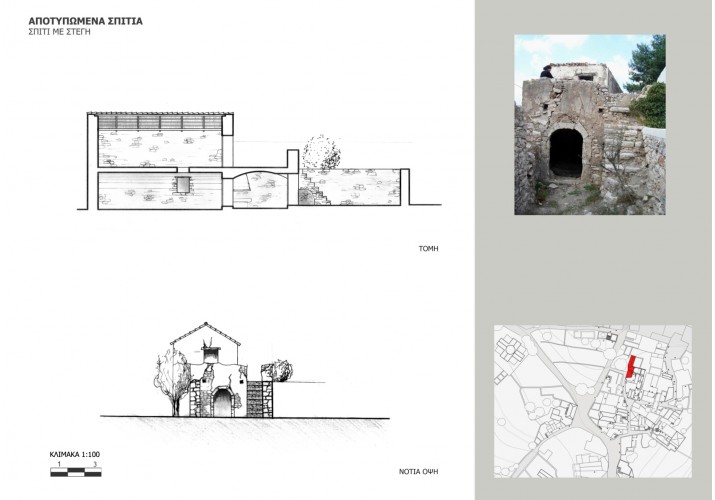
Task: Select the stone house photograph
Action: pyautogui.click(x=590, y=124)
